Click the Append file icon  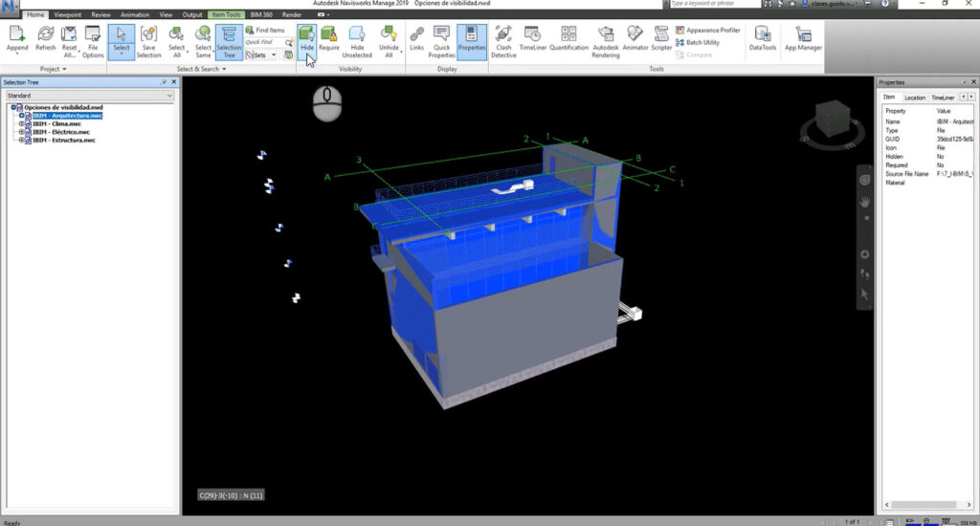click(x=17, y=39)
